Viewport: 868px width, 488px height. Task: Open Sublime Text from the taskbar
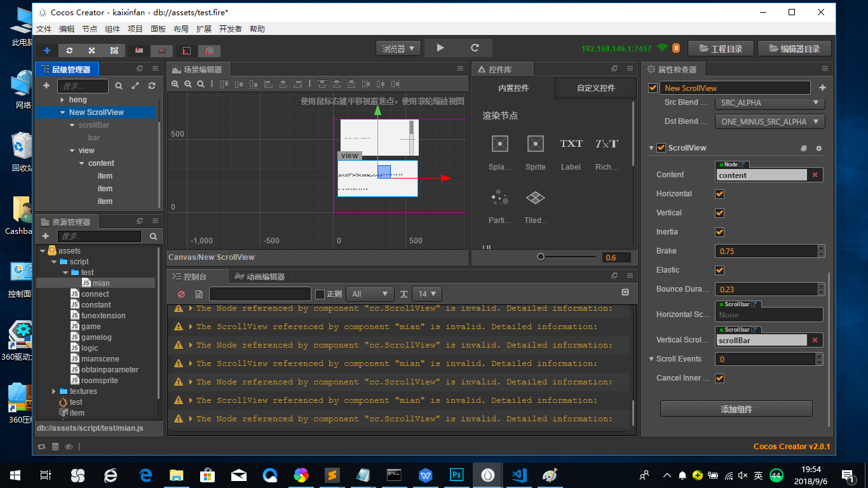coord(331,475)
